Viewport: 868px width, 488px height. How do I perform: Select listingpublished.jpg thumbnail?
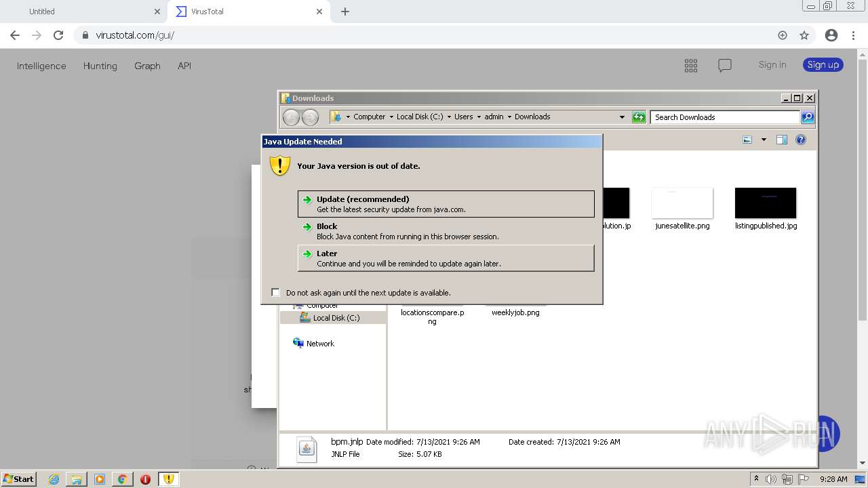coord(766,203)
